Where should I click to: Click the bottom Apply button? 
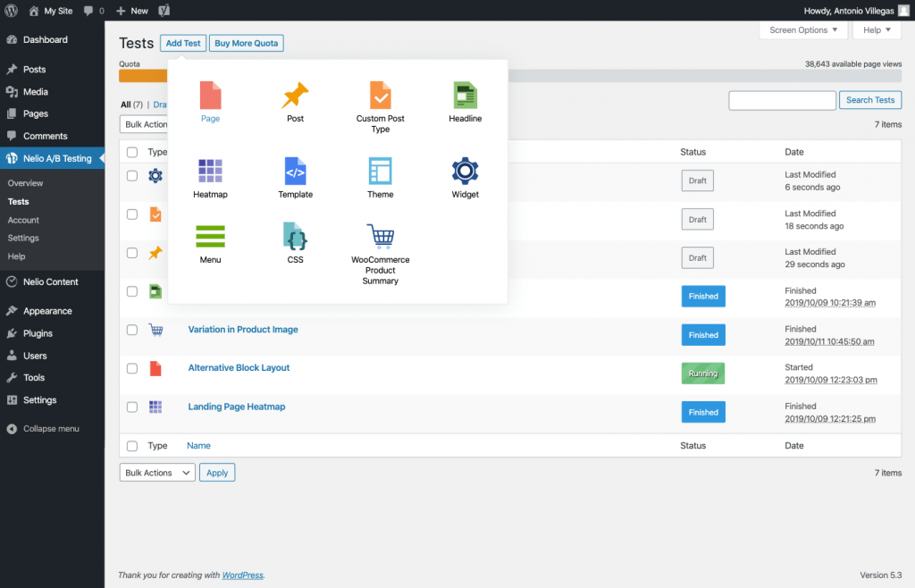coord(217,473)
